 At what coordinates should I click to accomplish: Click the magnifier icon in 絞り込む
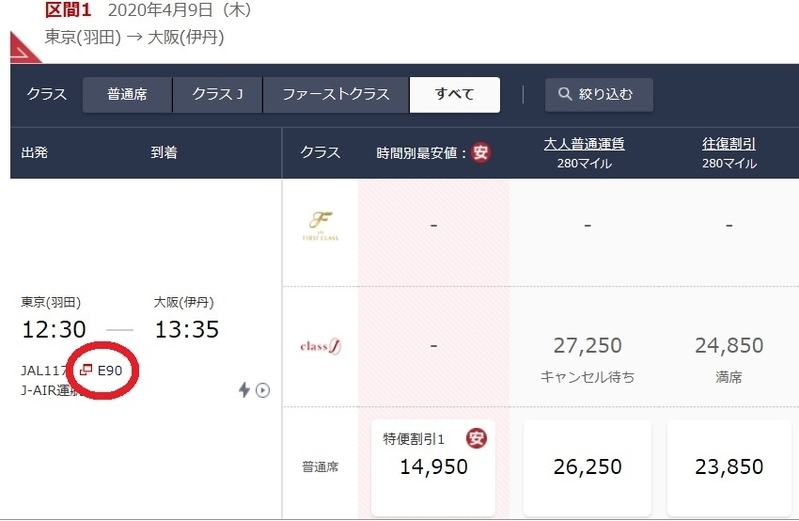tap(565, 94)
